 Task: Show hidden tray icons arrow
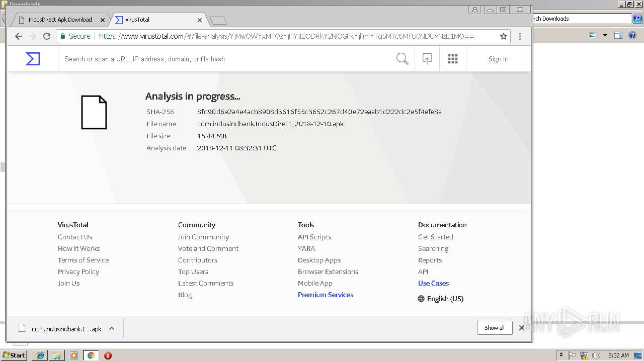561,355
